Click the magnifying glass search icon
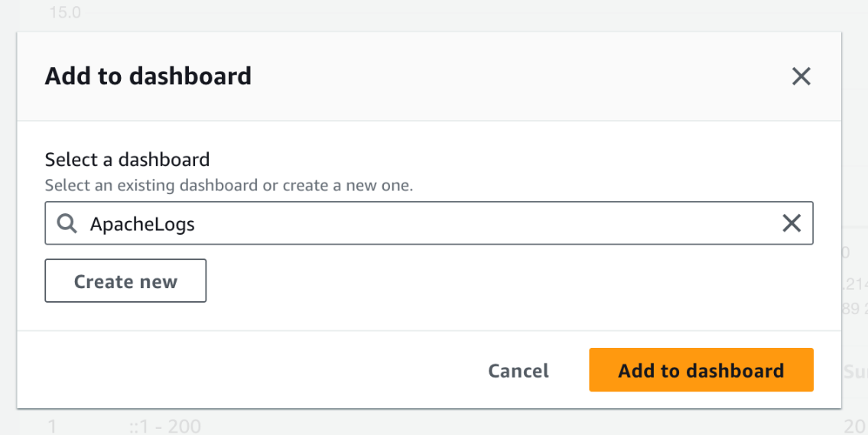Screen dimensions: 868x435 pyautogui.click(x=67, y=224)
